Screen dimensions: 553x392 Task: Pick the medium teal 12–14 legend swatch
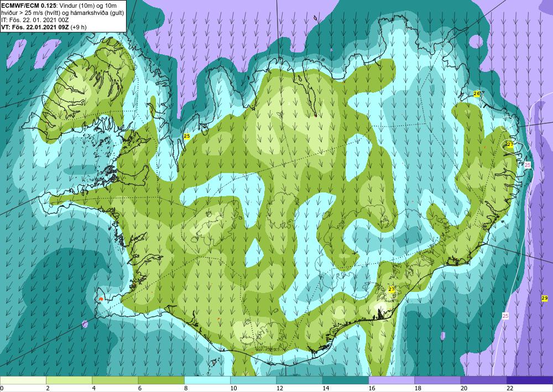coord(299,380)
